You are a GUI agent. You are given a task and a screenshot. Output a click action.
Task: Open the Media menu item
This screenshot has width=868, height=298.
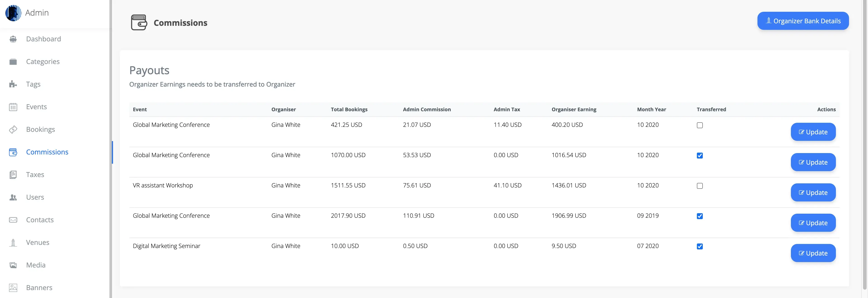tap(36, 265)
